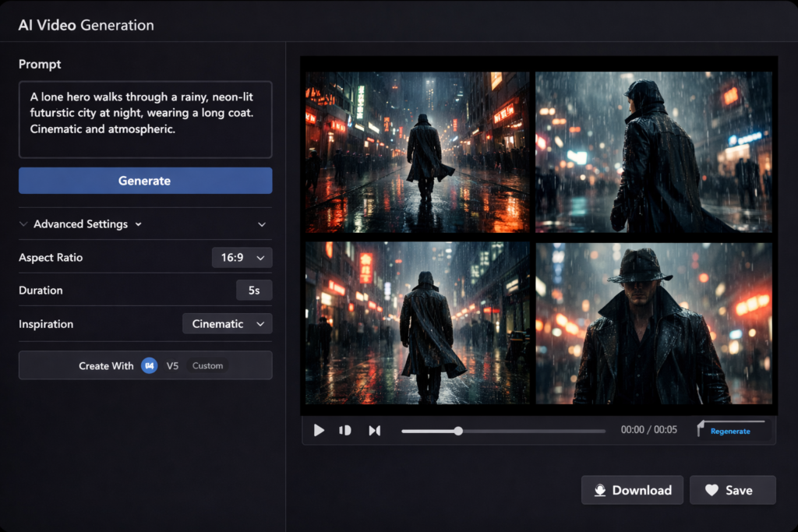This screenshot has height=532, width=798.
Task: Select the top-left street scene thumbnail
Action: pos(417,152)
